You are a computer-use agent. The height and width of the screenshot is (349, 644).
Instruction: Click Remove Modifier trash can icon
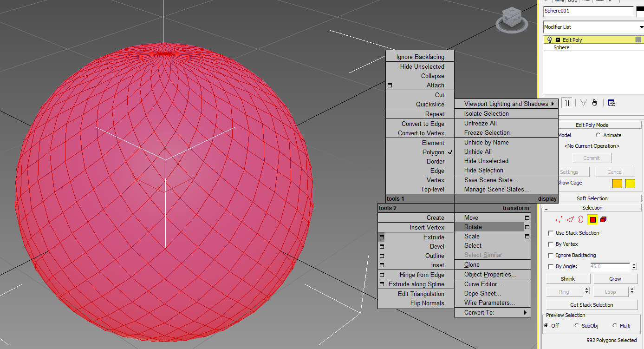[x=594, y=103]
